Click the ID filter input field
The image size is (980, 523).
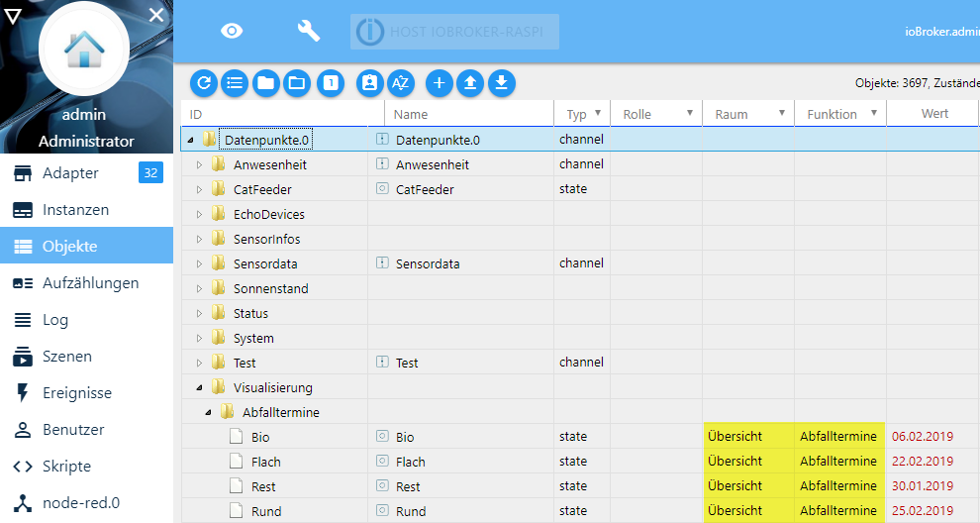tap(277, 114)
